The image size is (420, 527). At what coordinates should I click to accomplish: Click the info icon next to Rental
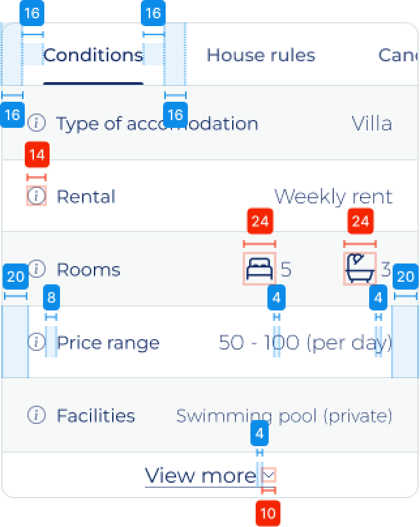[37, 196]
